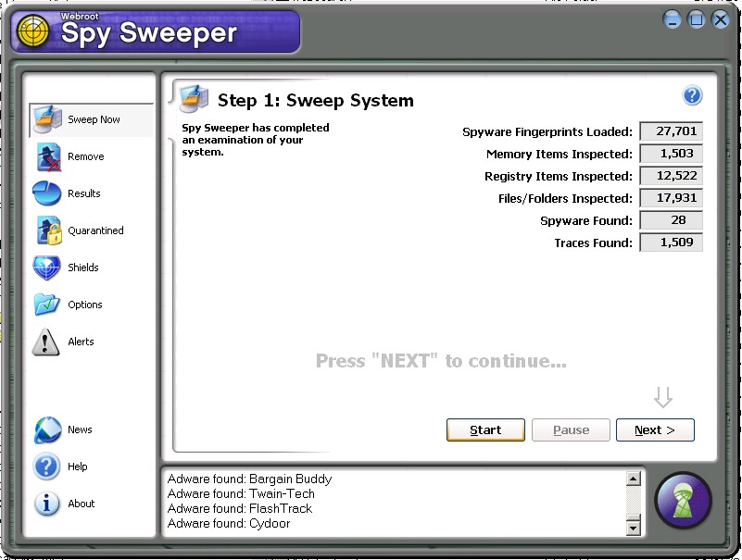The width and height of the screenshot is (742, 560).
Task: Click the "Traces Found:" label
Action: pos(594,243)
